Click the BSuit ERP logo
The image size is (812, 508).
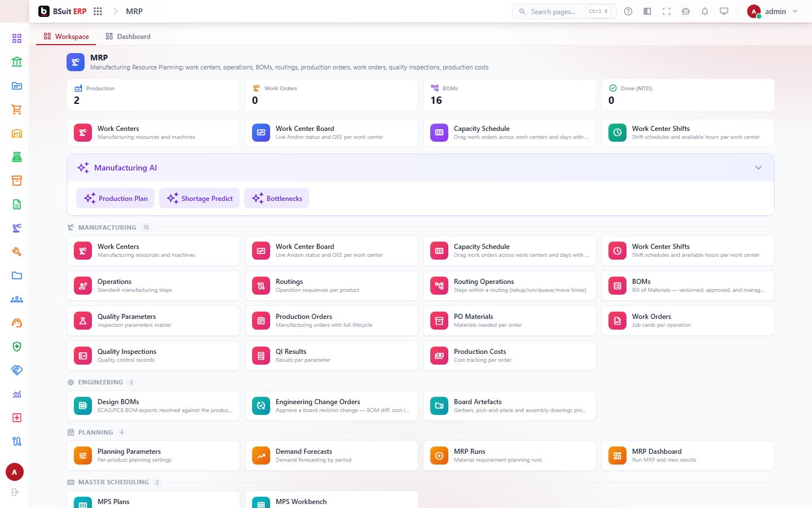(x=63, y=11)
